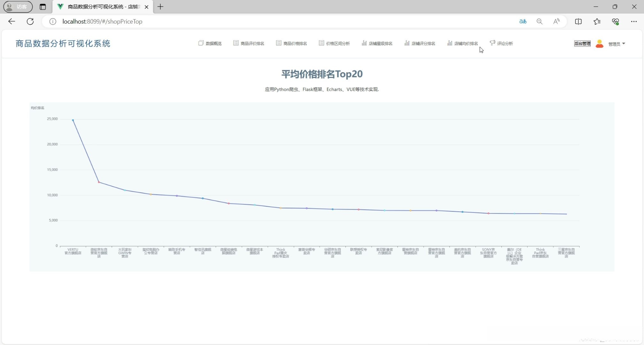Screen dimensions: 644x345
Task: Open 数据概览 menu item
Action: point(210,43)
